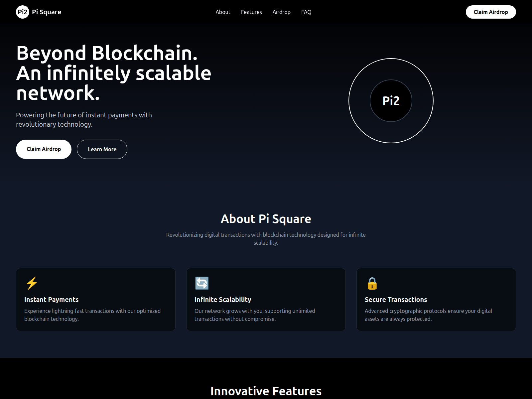Click the Pi Square brand name
This screenshot has width=532, height=399.
(x=46, y=12)
